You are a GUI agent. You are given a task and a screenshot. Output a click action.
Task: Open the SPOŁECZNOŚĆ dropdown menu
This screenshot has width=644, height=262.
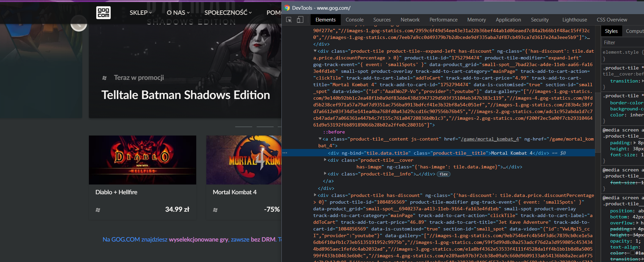(x=228, y=12)
